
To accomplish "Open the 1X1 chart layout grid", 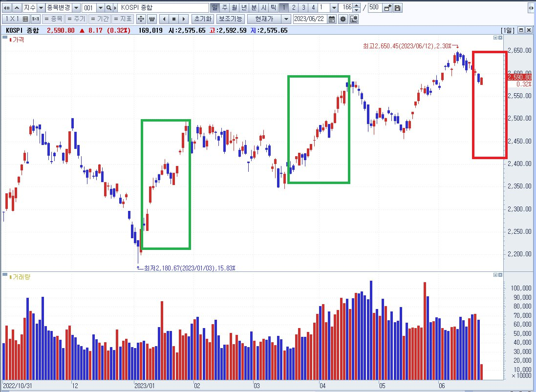I will point(16,19).
